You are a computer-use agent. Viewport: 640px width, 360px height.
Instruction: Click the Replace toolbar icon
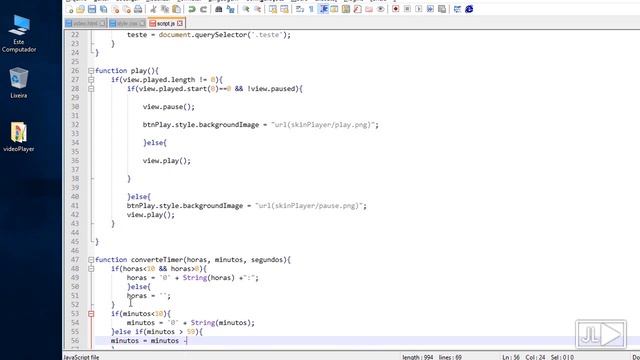pos(231,9)
